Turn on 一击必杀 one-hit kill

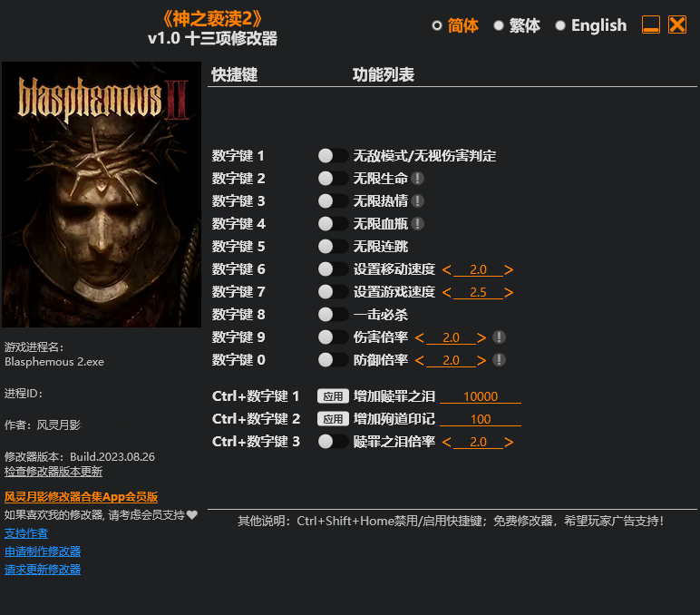(x=333, y=315)
